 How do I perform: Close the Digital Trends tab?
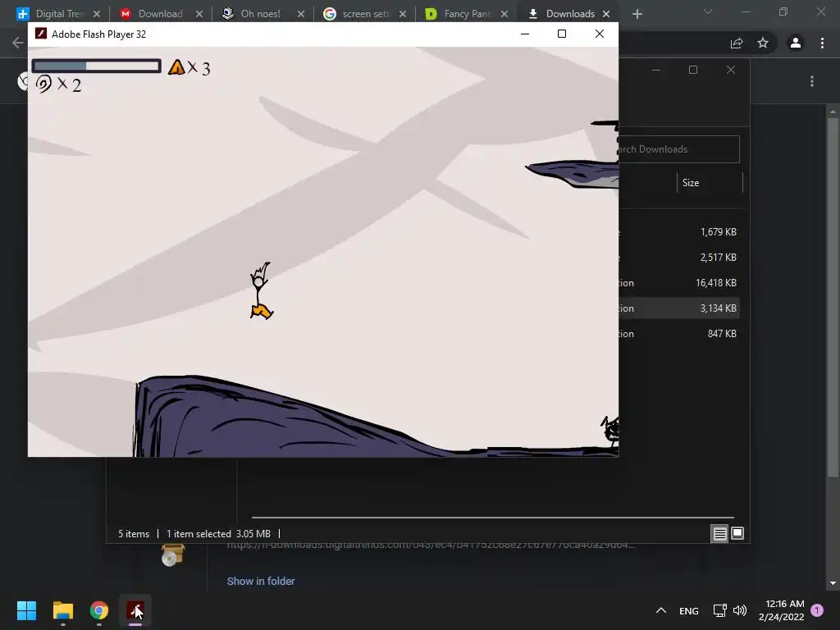pyautogui.click(x=97, y=14)
